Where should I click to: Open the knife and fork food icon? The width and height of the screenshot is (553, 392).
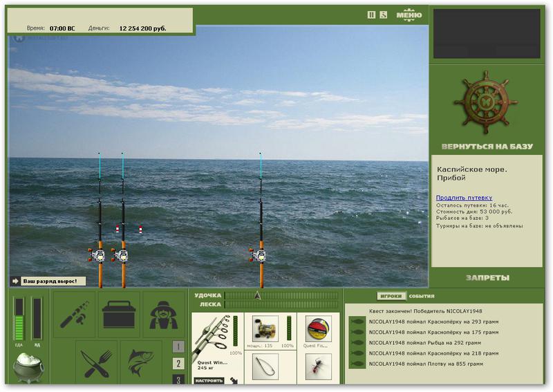96,362
